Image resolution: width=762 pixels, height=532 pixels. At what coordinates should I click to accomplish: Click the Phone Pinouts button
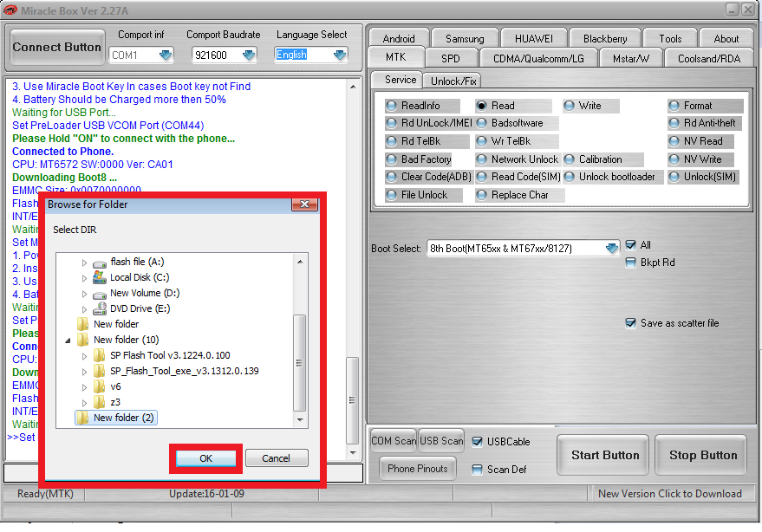tap(418, 469)
